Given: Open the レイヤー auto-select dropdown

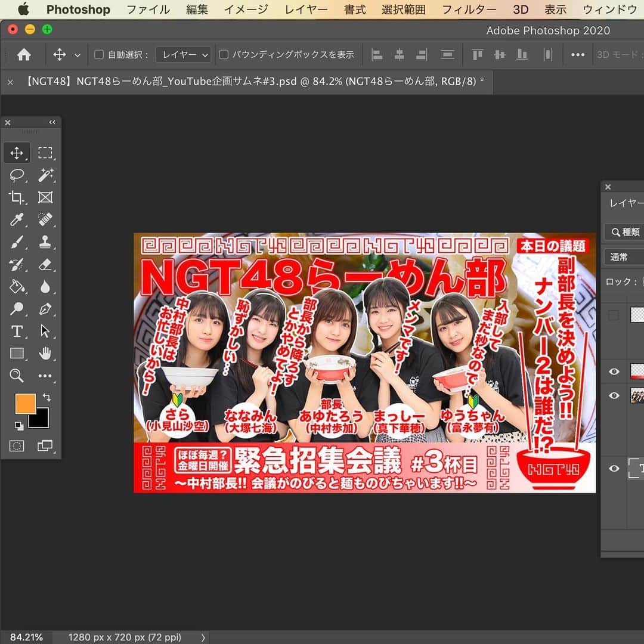Looking at the screenshot, I should pos(183,55).
